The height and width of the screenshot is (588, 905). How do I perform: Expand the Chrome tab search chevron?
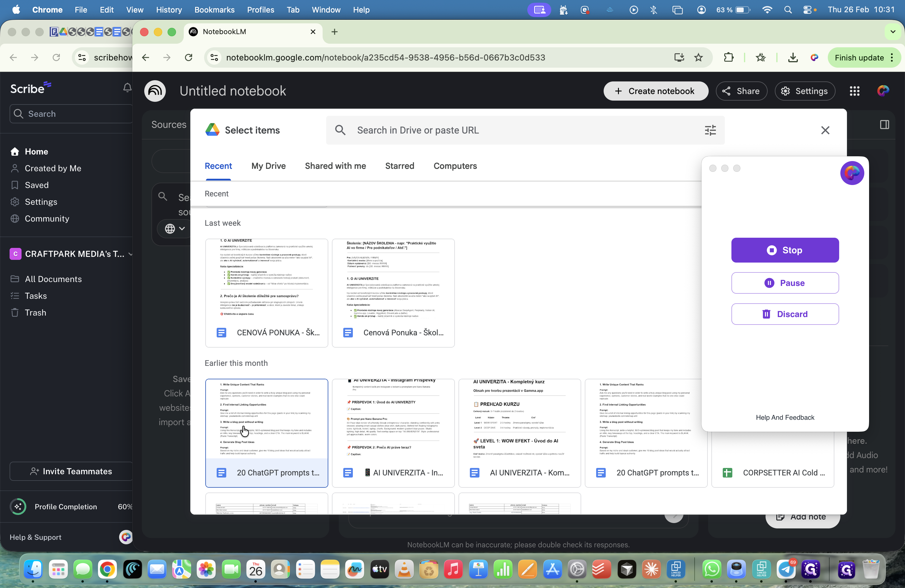coord(892,31)
